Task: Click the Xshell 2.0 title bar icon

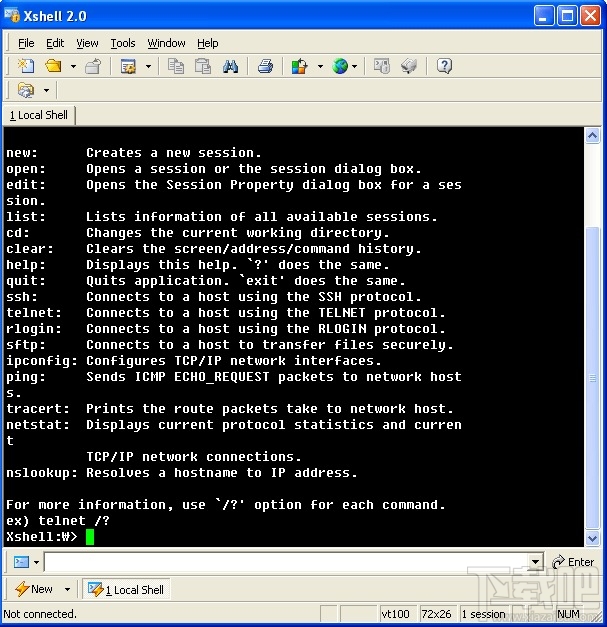Action: (x=12, y=15)
